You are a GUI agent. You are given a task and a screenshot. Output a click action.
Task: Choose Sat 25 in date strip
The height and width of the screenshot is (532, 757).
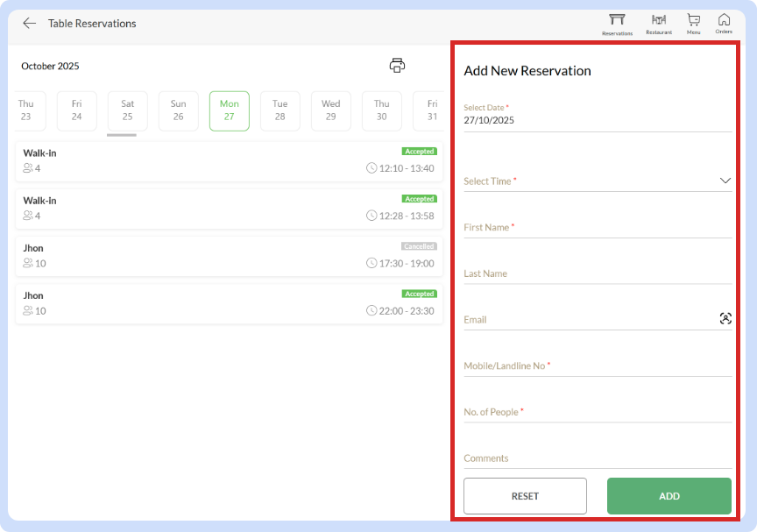(x=127, y=110)
